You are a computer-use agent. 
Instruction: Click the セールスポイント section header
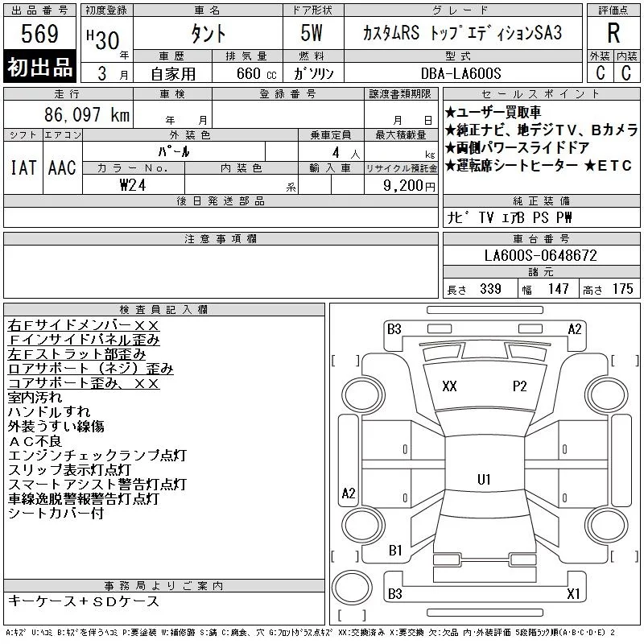(541, 94)
